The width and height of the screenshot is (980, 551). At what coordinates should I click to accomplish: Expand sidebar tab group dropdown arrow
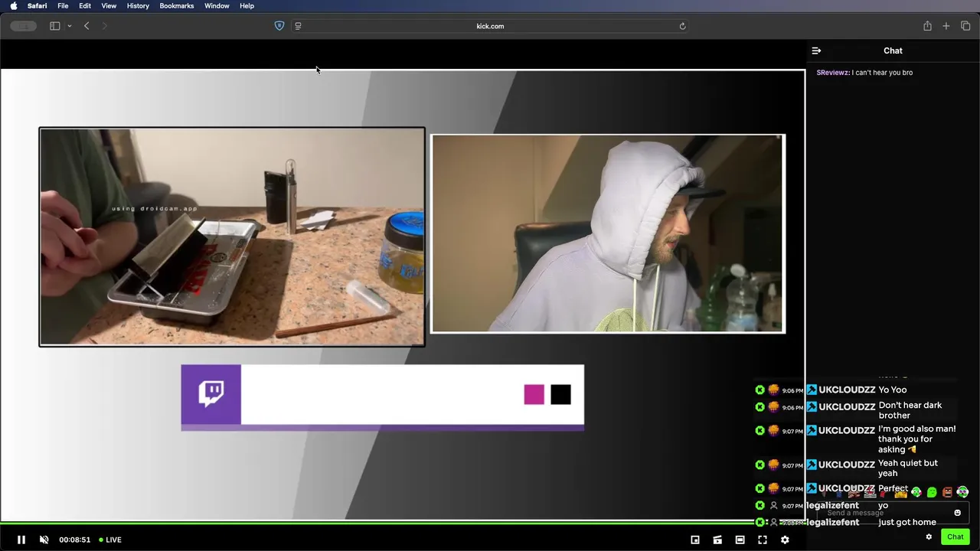(x=69, y=26)
